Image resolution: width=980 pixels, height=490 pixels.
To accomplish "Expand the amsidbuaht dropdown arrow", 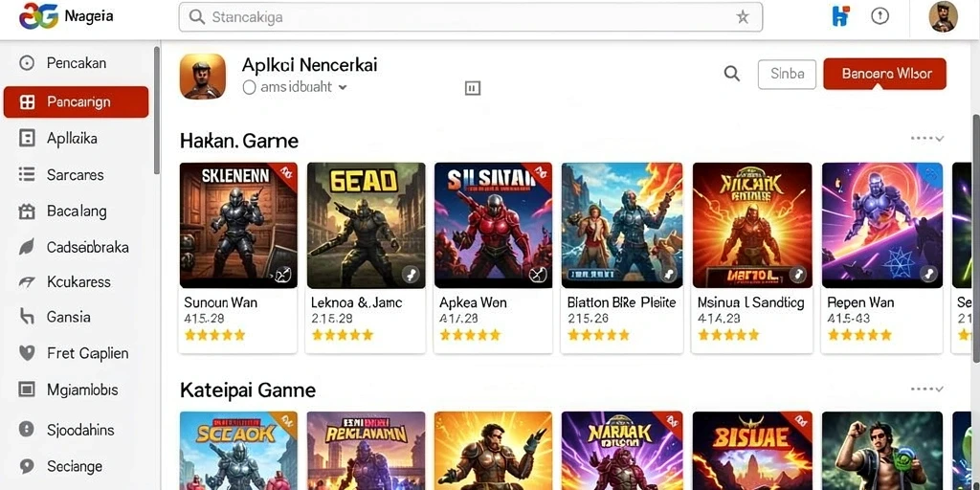I will click(x=343, y=88).
